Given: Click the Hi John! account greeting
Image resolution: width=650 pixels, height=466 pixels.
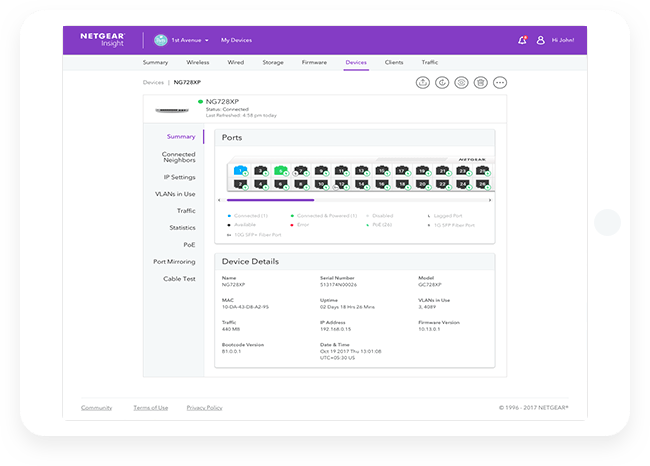Looking at the screenshot, I should tap(563, 40).
